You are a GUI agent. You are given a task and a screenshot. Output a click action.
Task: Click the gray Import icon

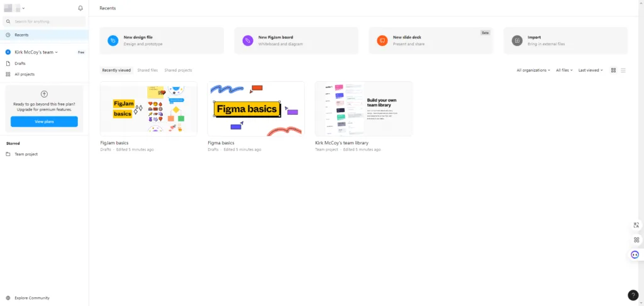click(x=517, y=40)
